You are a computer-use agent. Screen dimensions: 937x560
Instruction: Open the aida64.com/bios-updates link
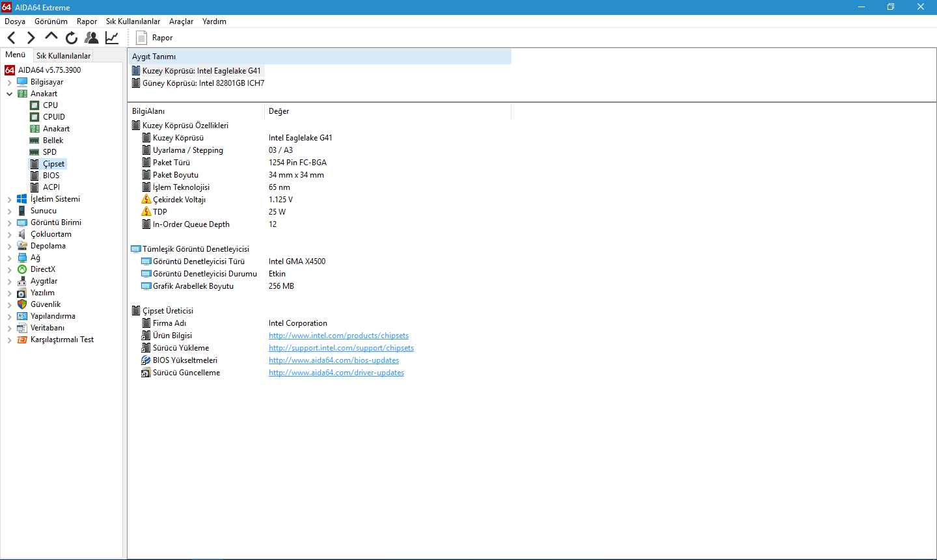[x=334, y=360]
